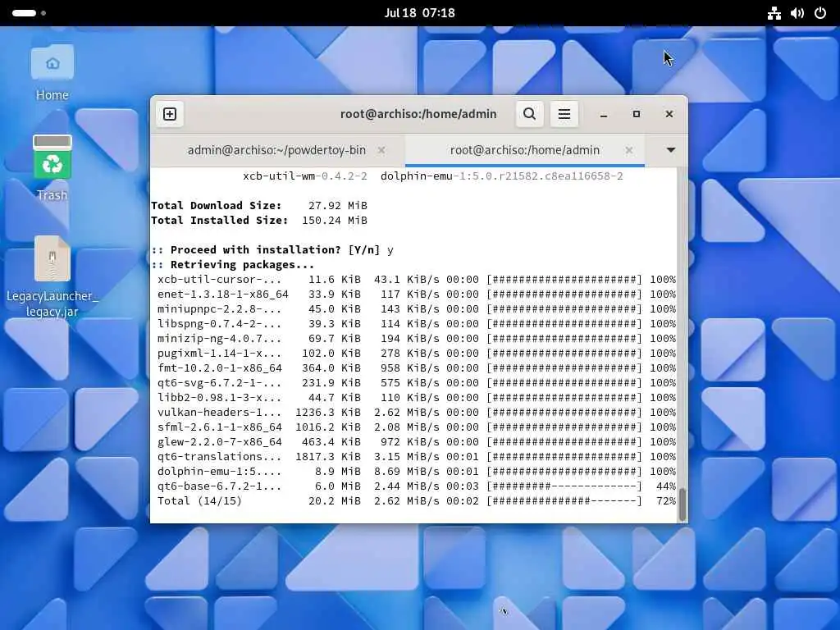Click 'Retrieving packages...' line
840x630 pixels.
(232, 265)
